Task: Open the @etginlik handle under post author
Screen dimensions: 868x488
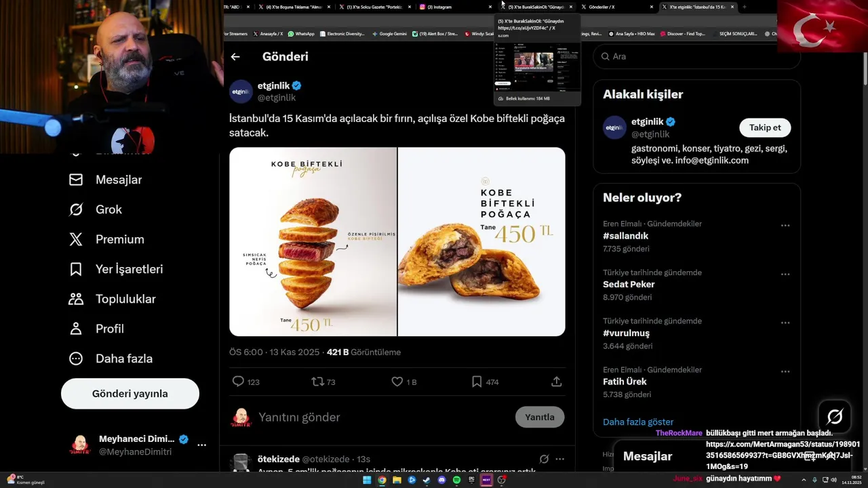Action: (276, 98)
